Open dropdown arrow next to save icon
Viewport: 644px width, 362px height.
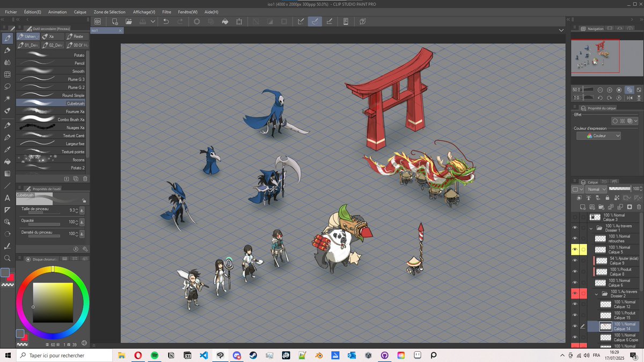coord(153,21)
